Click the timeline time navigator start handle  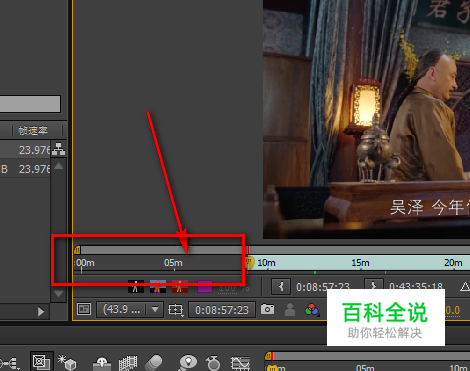(x=268, y=356)
